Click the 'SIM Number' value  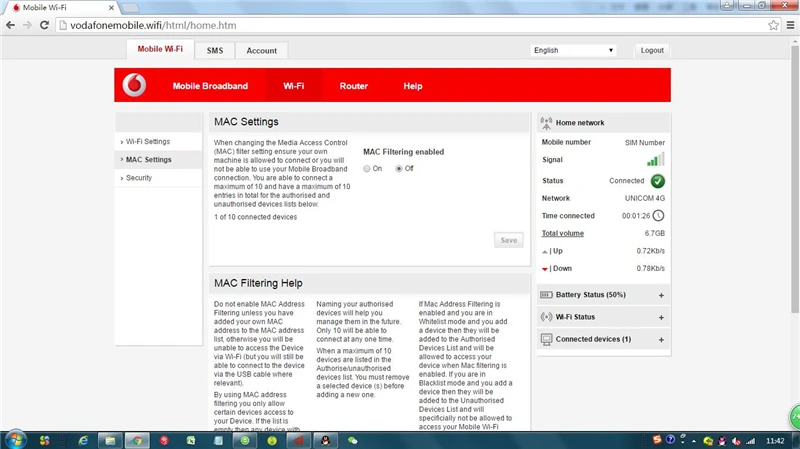click(645, 142)
